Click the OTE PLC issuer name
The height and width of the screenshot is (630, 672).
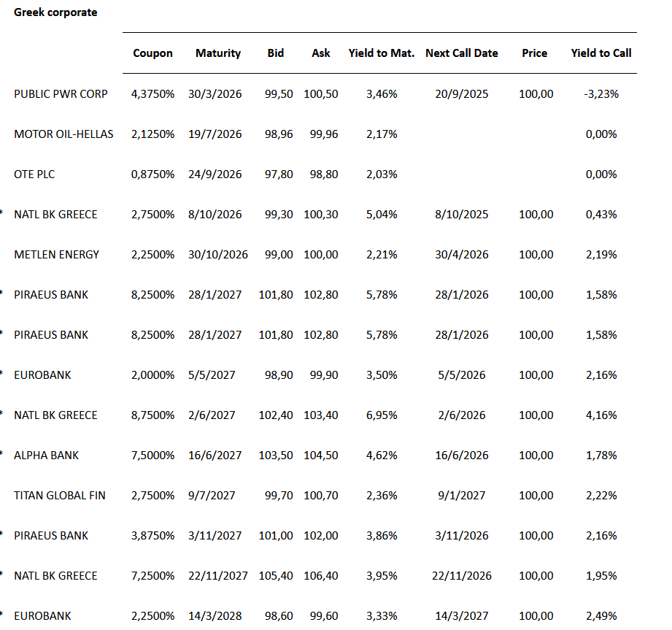click(x=34, y=174)
